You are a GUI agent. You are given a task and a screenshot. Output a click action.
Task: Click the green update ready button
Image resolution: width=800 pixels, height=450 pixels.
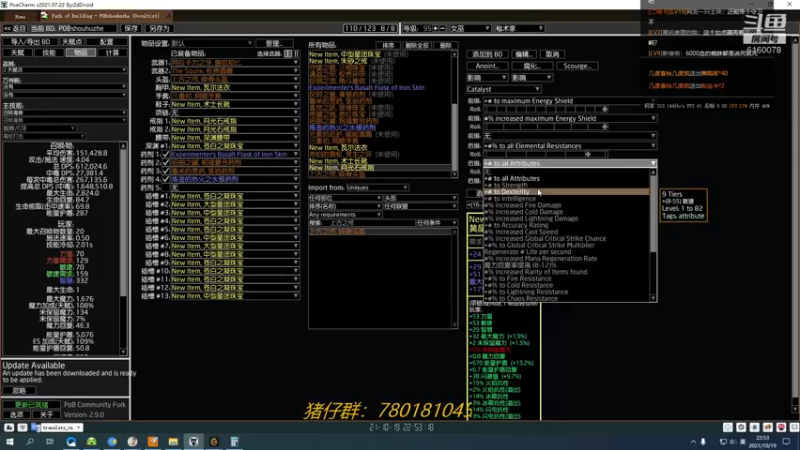tap(31, 405)
